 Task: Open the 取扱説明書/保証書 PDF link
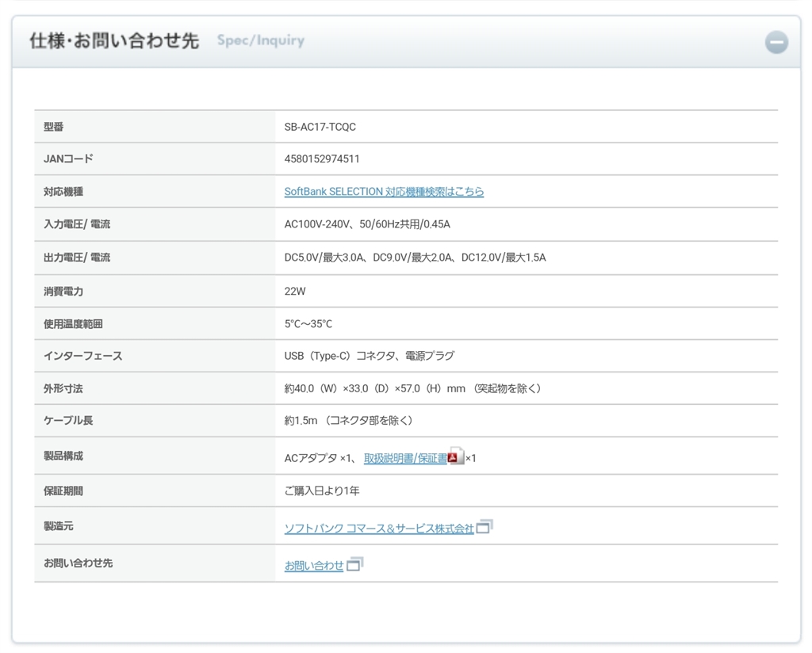405,458
